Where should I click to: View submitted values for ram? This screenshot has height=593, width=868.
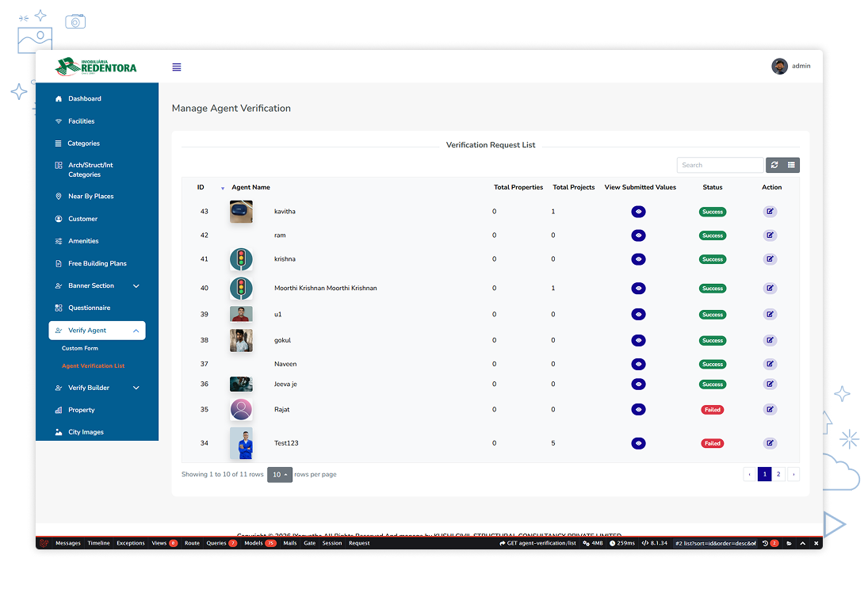638,235
